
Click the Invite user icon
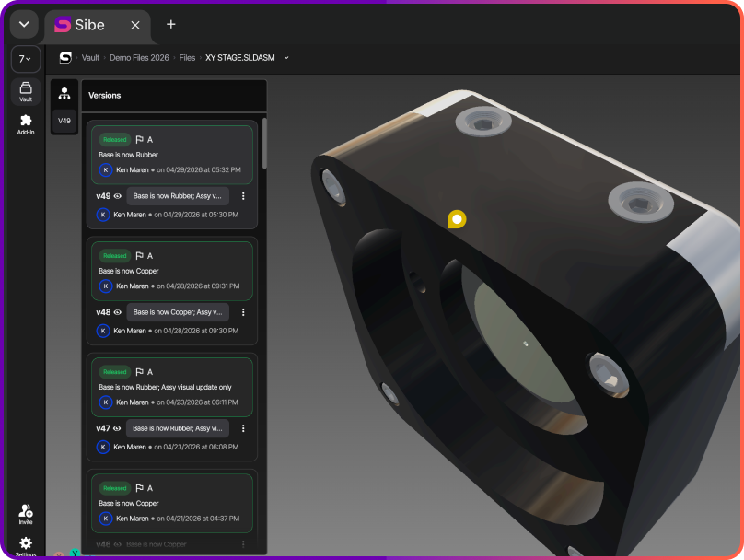[x=26, y=514]
